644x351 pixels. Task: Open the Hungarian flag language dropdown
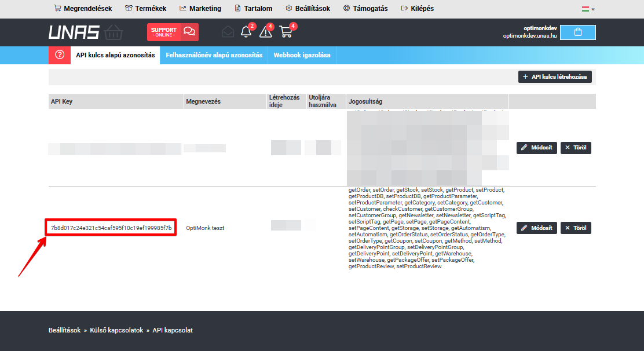tap(588, 9)
